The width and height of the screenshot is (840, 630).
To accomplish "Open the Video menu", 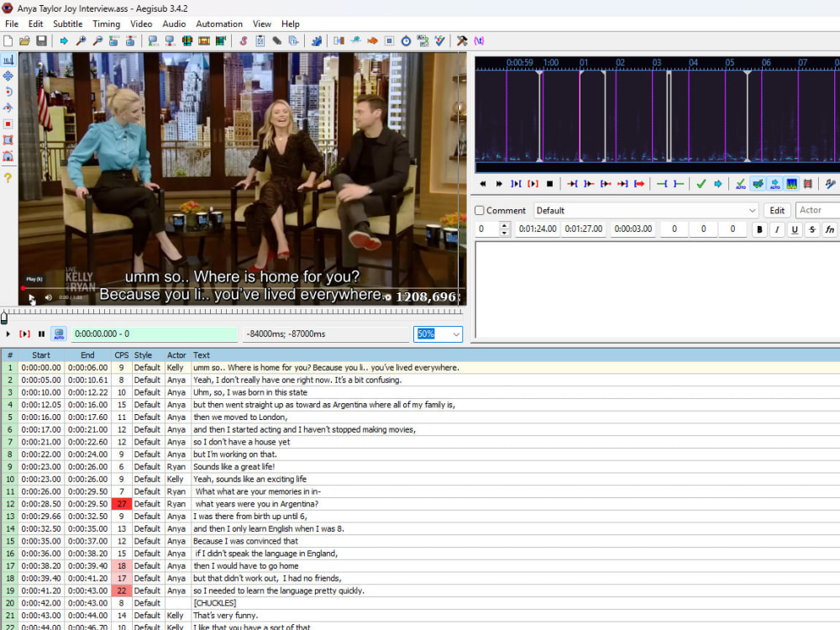I will pos(141,24).
